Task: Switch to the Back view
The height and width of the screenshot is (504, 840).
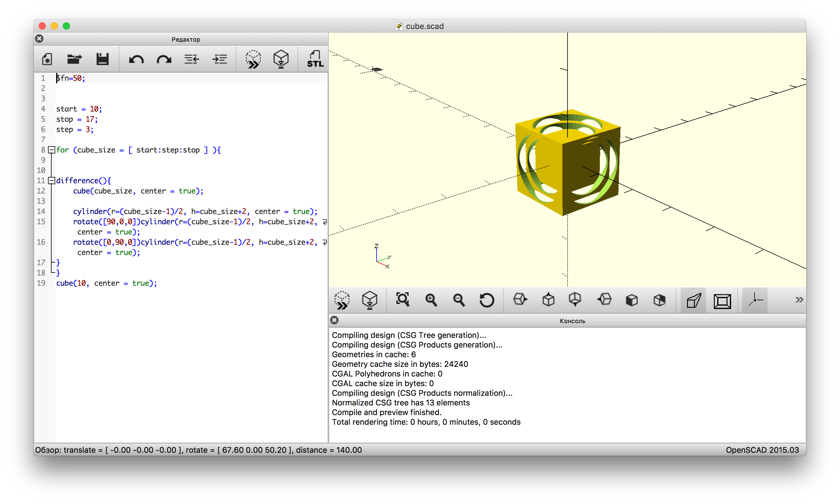Action: [660, 300]
